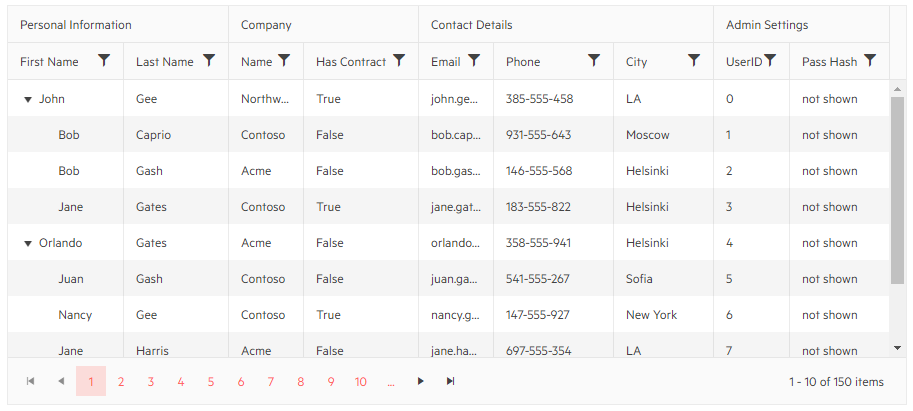The image size is (913, 411).
Task: Click the company Name filter icon
Action: point(284,61)
